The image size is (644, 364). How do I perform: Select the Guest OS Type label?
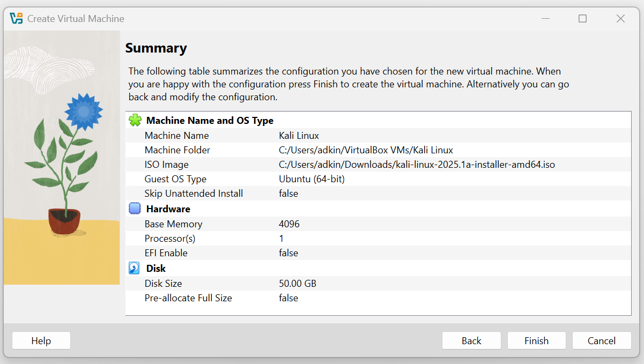tap(175, 179)
